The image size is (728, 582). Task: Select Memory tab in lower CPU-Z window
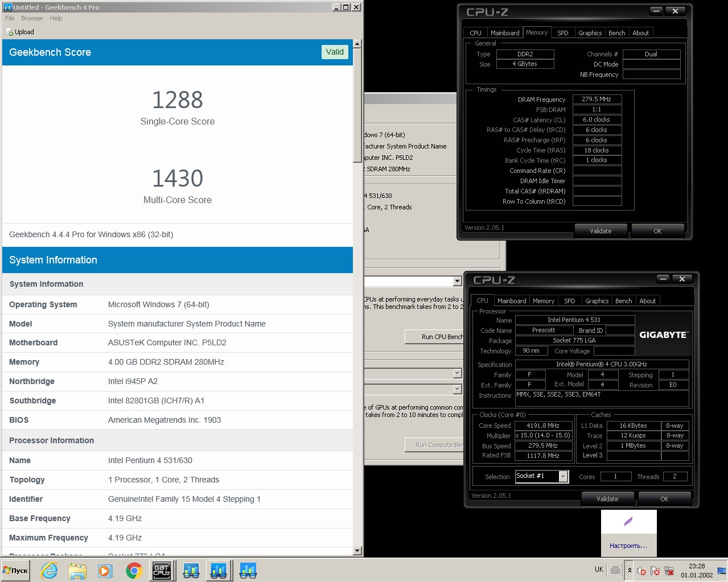pos(544,301)
